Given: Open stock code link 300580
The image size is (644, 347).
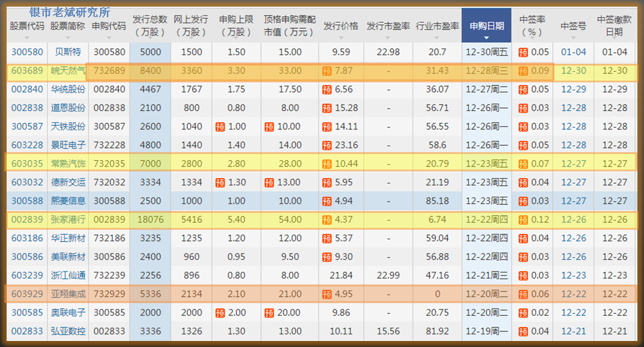Looking at the screenshot, I should [27, 52].
